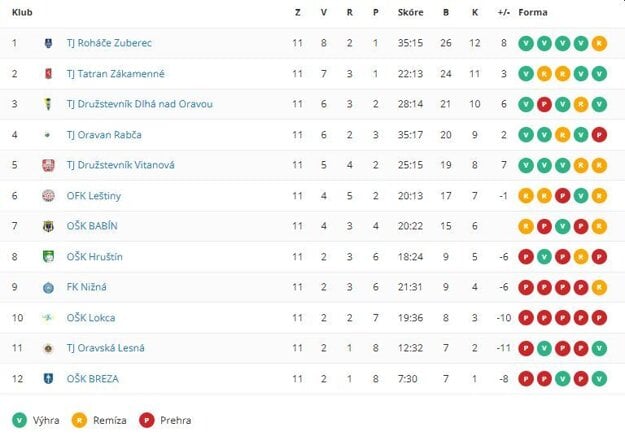The height and width of the screenshot is (436, 625).
Task: Click OFK Leštiny club crest icon
Action: pyautogui.click(x=49, y=196)
